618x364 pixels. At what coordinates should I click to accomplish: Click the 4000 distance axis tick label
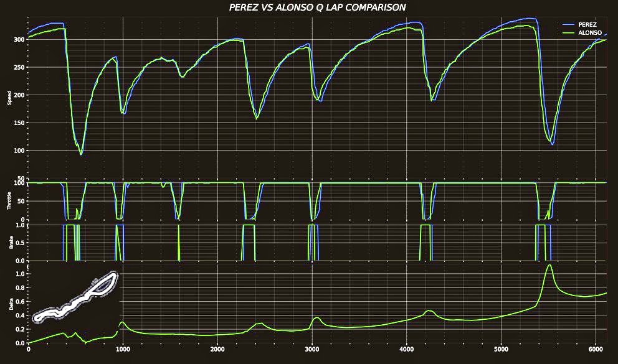point(406,350)
